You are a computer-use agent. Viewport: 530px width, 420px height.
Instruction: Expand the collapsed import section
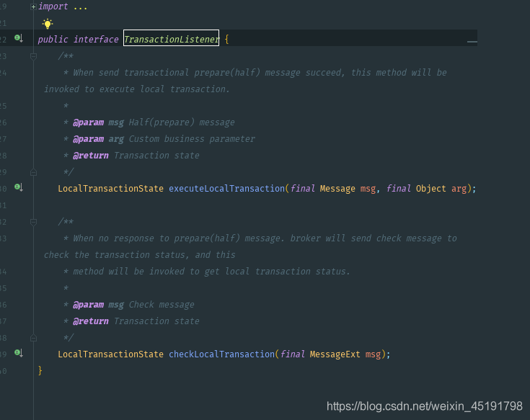33,6
